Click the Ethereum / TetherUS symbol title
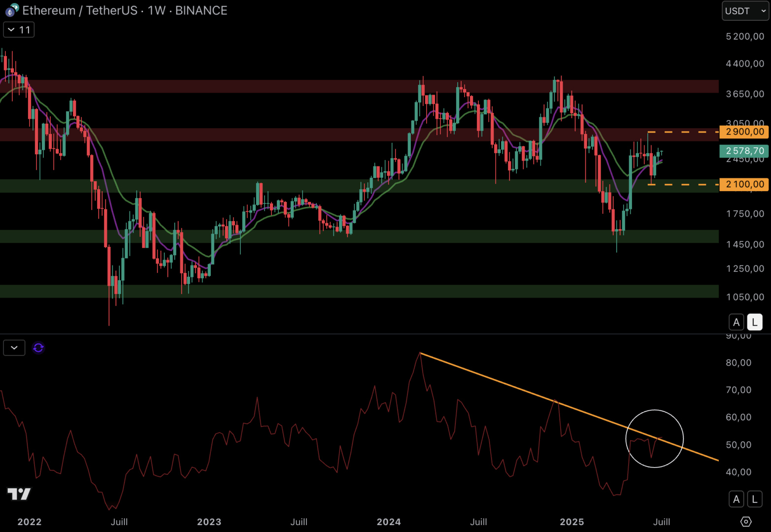The width and height of the screenshot is (771, 532). (x=80, y=10)
